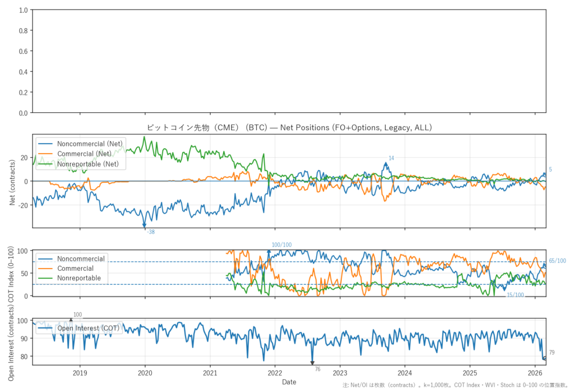Screen dimensions: 574x392
Task: Click the 2022 tick label on the x-axis
Action: (x=275, y=373)
